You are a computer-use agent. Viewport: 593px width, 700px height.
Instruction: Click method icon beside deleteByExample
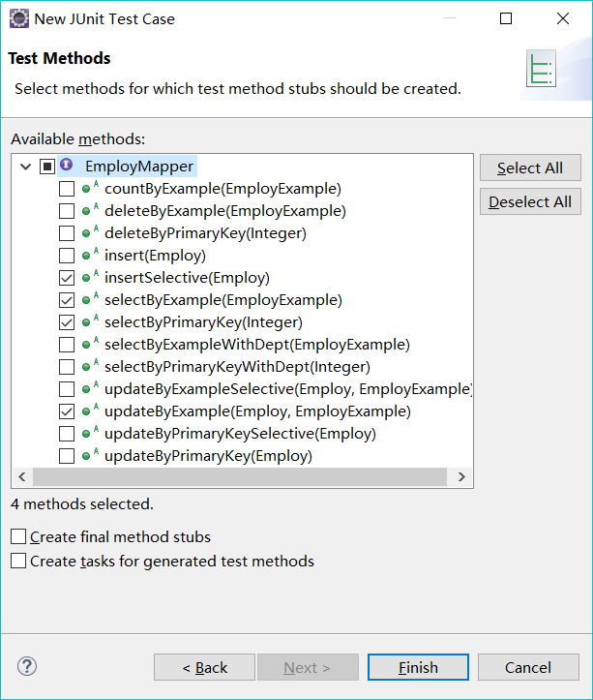click(90, 210)
